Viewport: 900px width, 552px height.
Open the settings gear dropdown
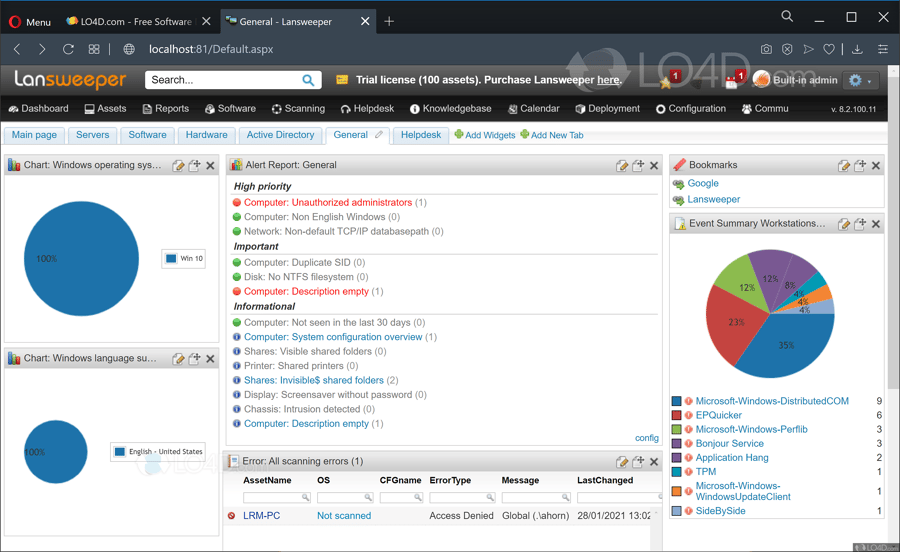pos(860,80)
